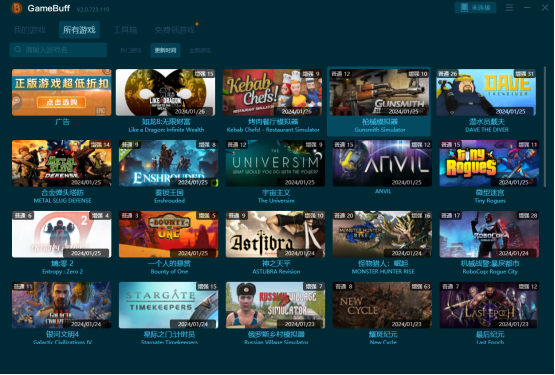Viewport: 555px width, 375px height.
Task: Click the 点击选购 ad button
Action: click(x=62, y=102)
